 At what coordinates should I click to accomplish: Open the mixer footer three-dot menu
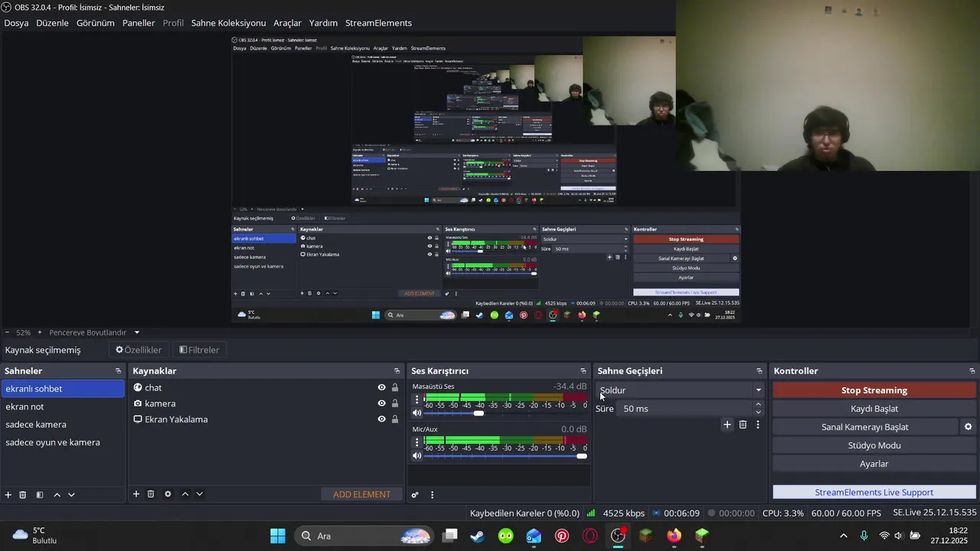432,495
